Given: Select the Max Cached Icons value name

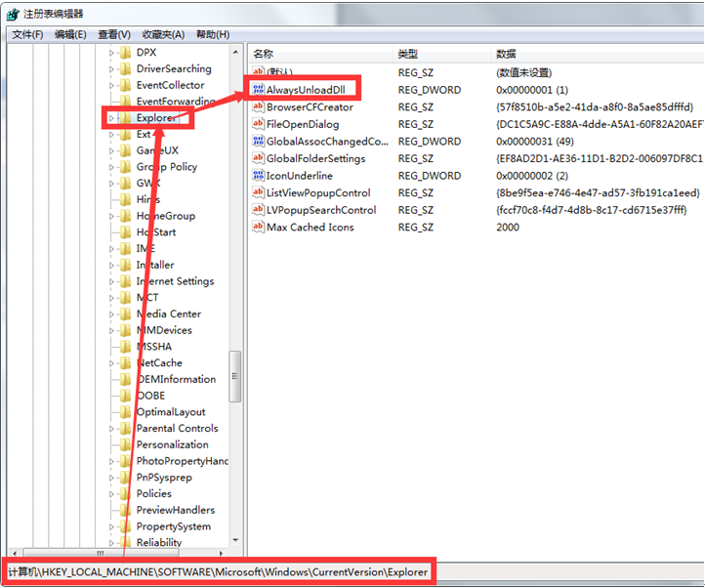Looking at the screenshot, I should tap(311, 227).
